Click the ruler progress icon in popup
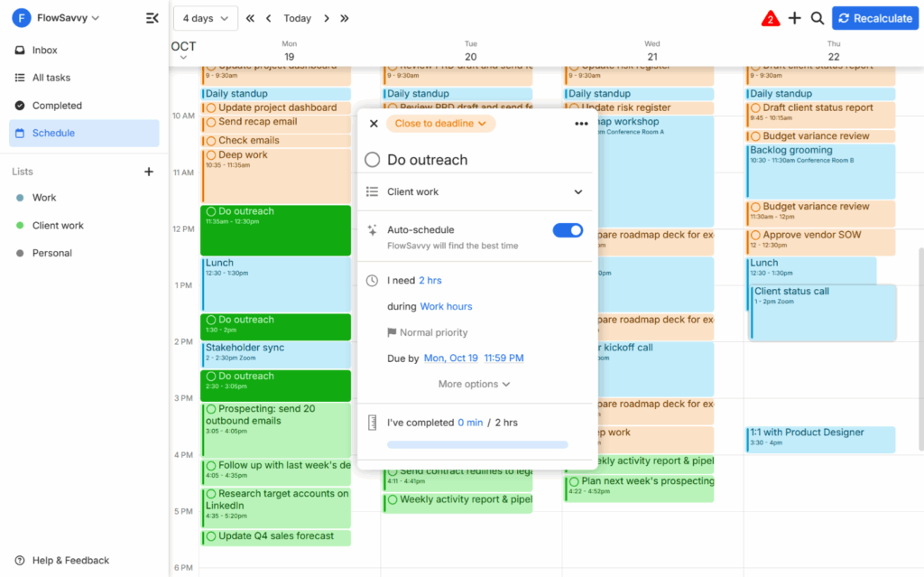 tap(372, 423)
